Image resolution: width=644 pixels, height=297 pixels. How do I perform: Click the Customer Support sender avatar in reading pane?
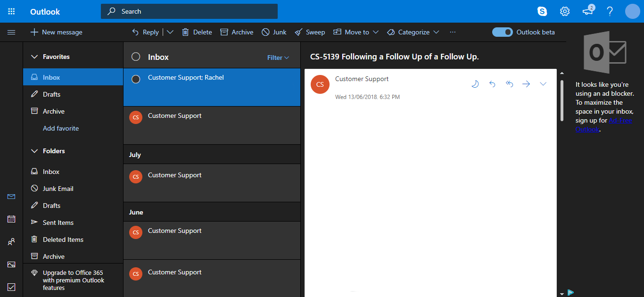point(320,84)
